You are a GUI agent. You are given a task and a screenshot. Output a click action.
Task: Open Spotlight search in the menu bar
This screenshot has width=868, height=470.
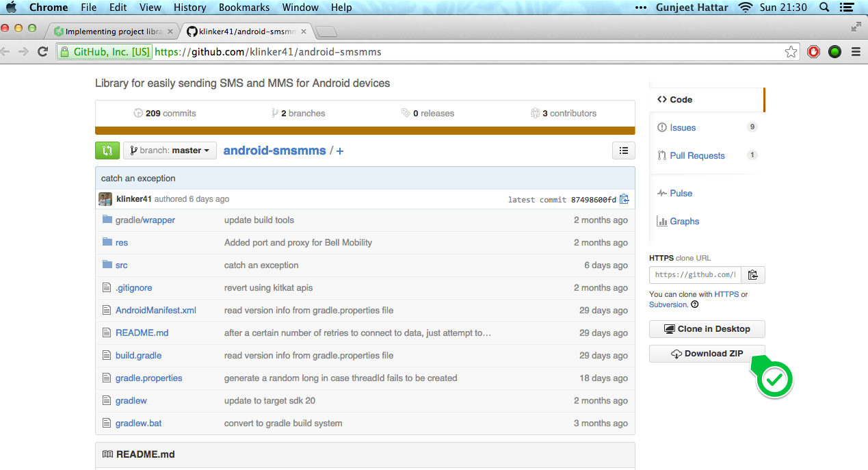coord(824,8)
